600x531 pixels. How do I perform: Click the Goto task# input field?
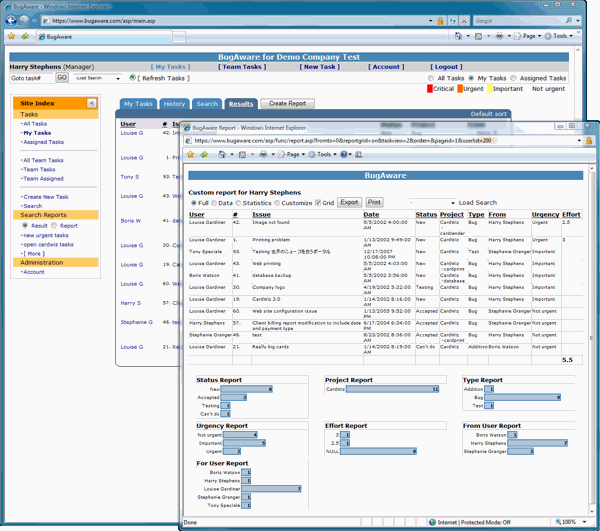click(32, 78)
